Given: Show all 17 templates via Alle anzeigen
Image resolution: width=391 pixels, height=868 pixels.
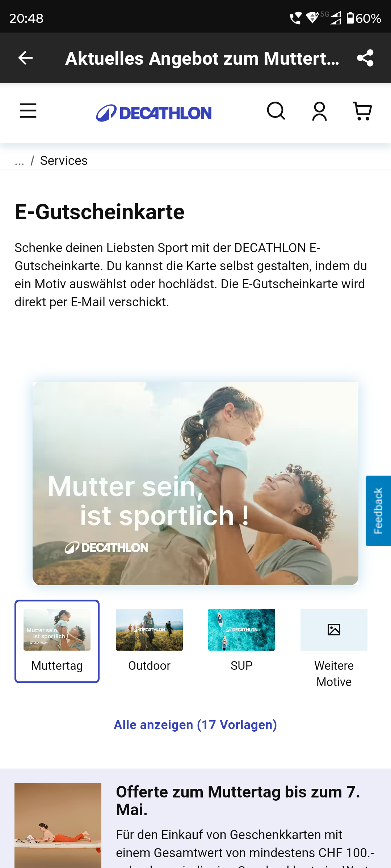Looking at the screenshot, I should tap(195, 725).
